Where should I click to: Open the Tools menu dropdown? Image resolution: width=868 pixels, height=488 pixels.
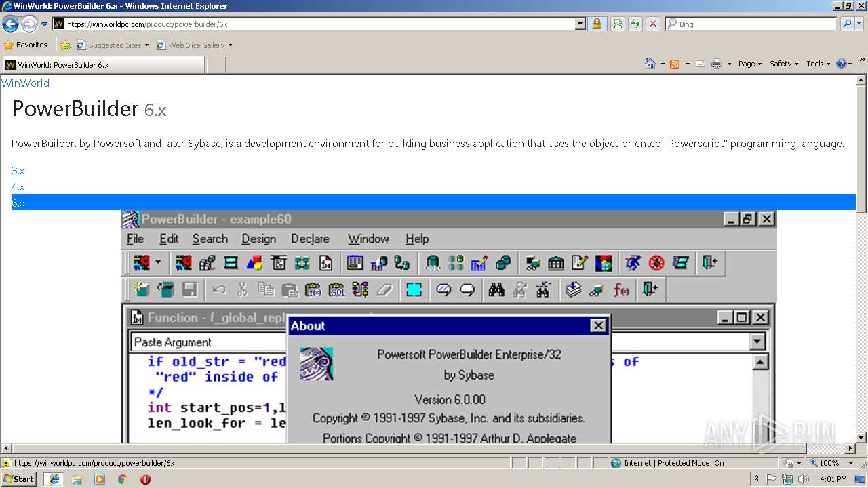click(x=818, y=64)
